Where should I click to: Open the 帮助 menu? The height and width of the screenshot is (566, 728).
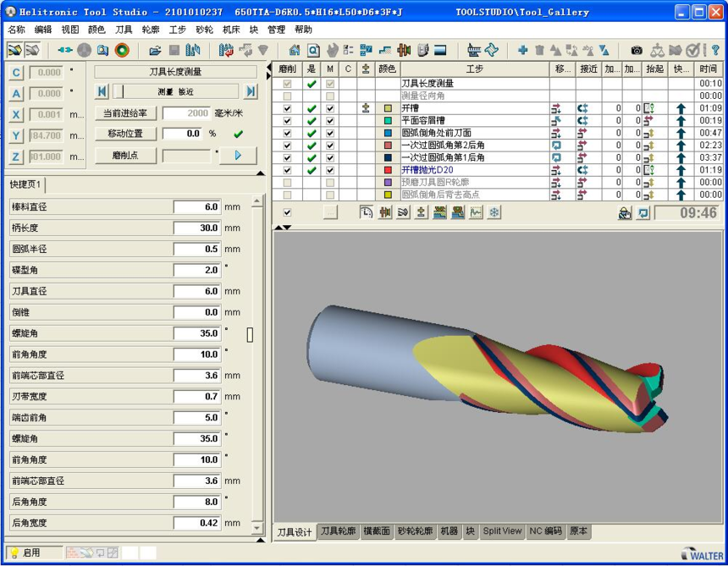click(303, 30)
